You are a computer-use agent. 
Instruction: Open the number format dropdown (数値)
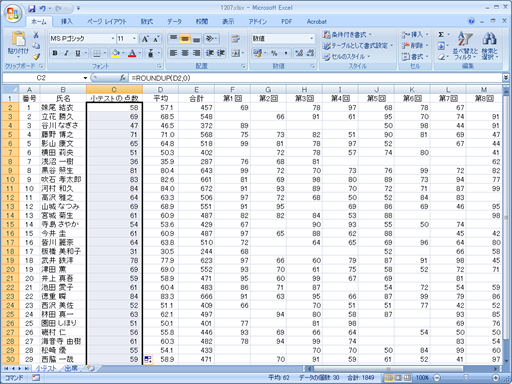pyautogui.click(x=311, y=39)
